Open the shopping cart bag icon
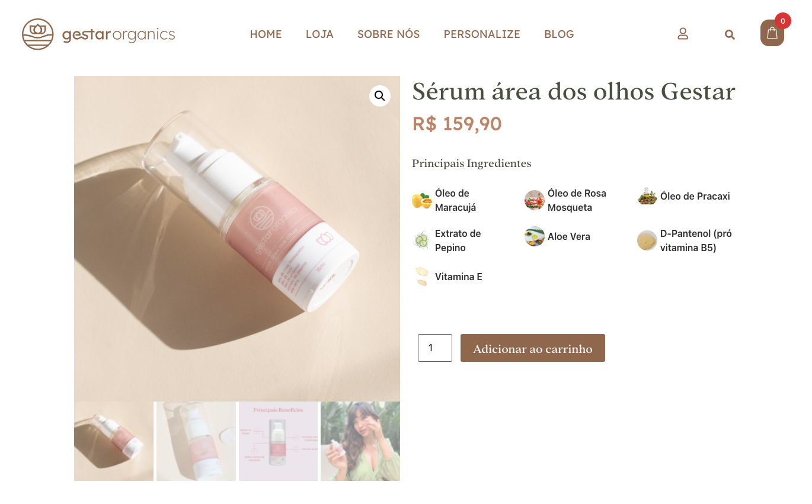Screen dimensions: 812x504 click(x=772, y=33)
